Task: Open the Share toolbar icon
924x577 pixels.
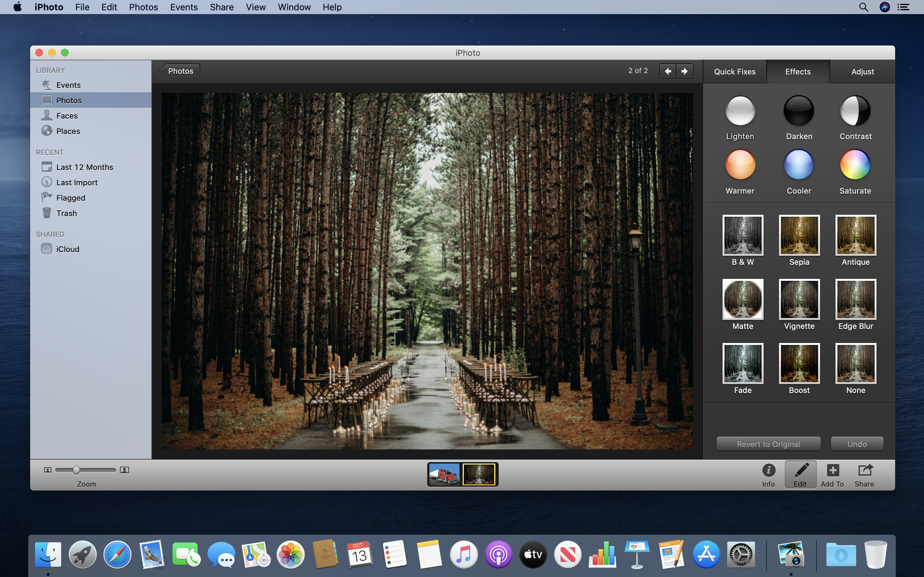Action: (x=864, y=471)
